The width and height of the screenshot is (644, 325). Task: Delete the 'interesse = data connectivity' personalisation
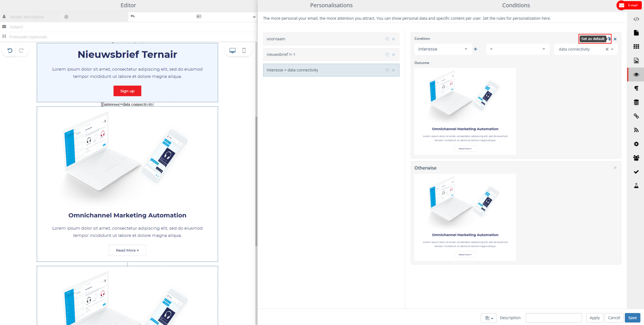pyautogui.click(x=393, y=70)
